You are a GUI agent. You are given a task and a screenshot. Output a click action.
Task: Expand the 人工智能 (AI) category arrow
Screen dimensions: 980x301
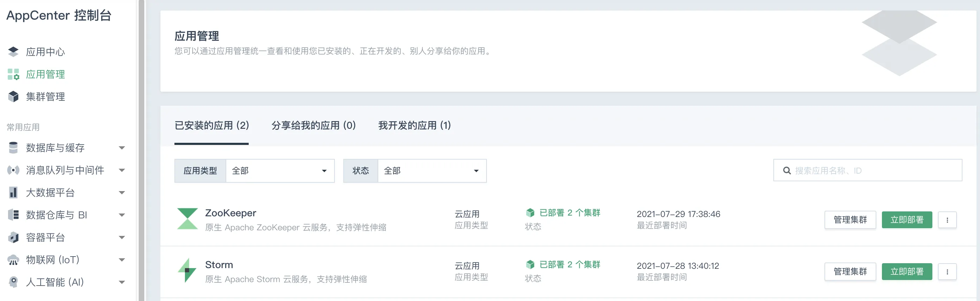tap(122, 282)
